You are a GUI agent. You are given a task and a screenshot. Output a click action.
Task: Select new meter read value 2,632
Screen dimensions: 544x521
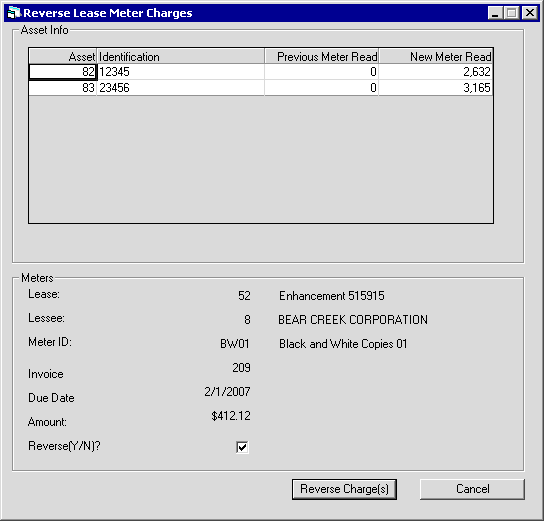click(436, 72)
